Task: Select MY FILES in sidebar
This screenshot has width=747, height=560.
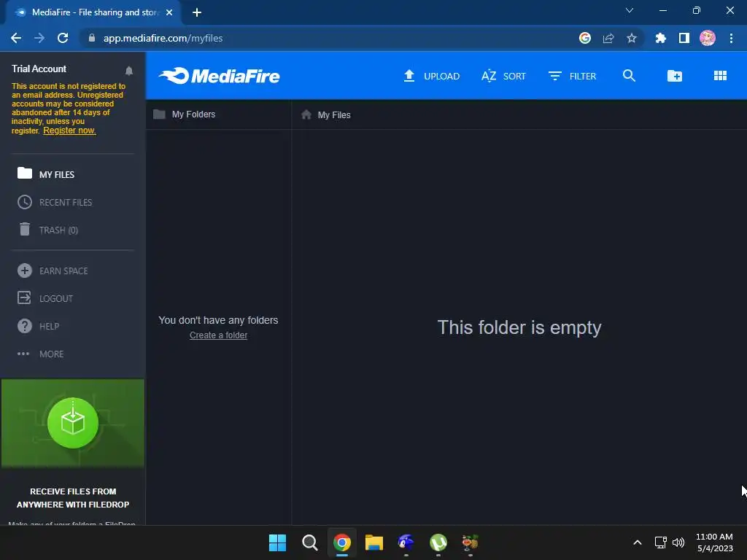Action: point(46,174)
